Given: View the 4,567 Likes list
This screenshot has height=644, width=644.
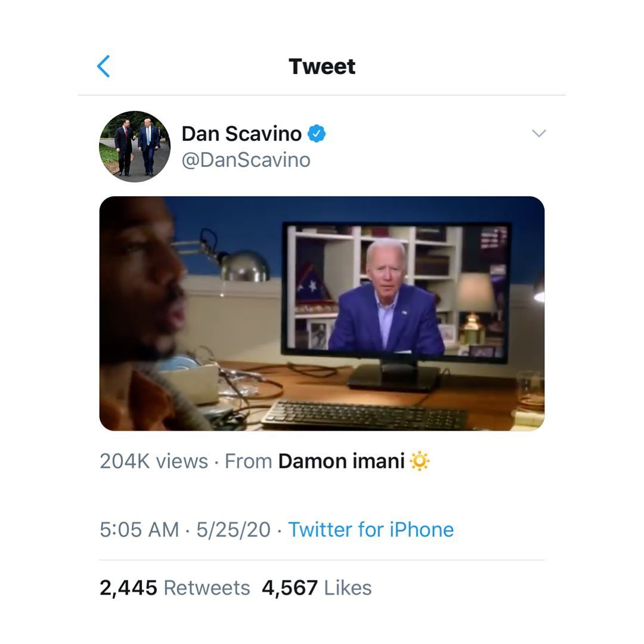Looking at the screenshot, I should pyautogui.click(x=317, y=588).
